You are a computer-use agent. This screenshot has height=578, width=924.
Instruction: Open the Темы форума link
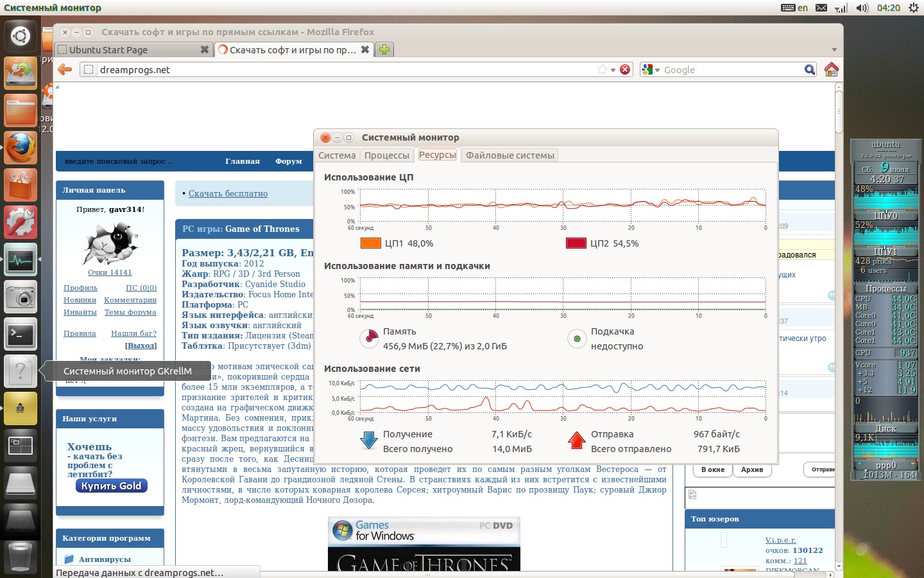(130, 312)
